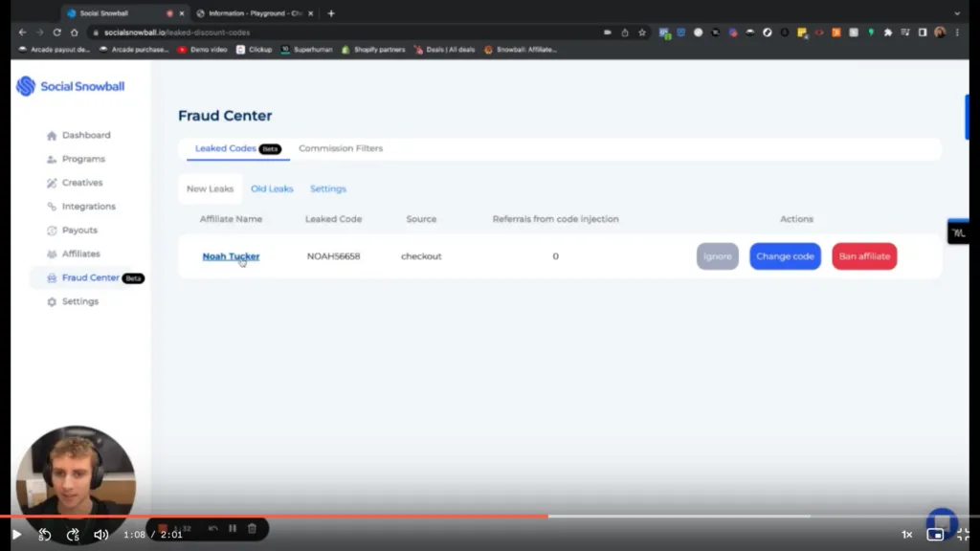Open the browser three-dot menu

(957, 33)
